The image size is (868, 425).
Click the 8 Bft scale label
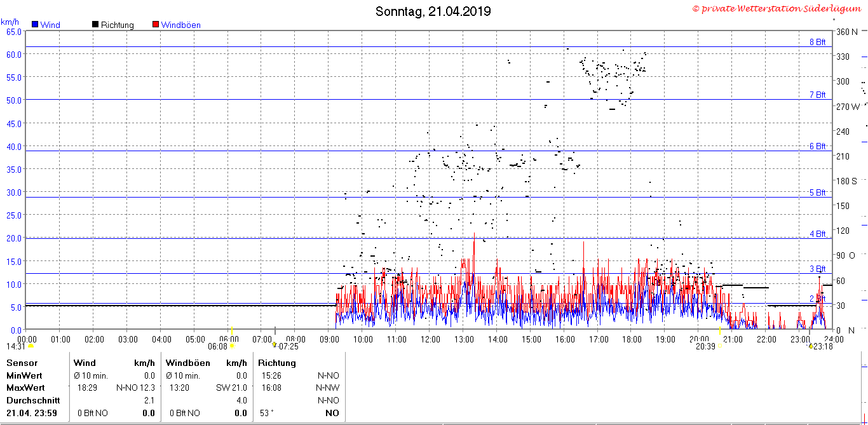point(817,42)
